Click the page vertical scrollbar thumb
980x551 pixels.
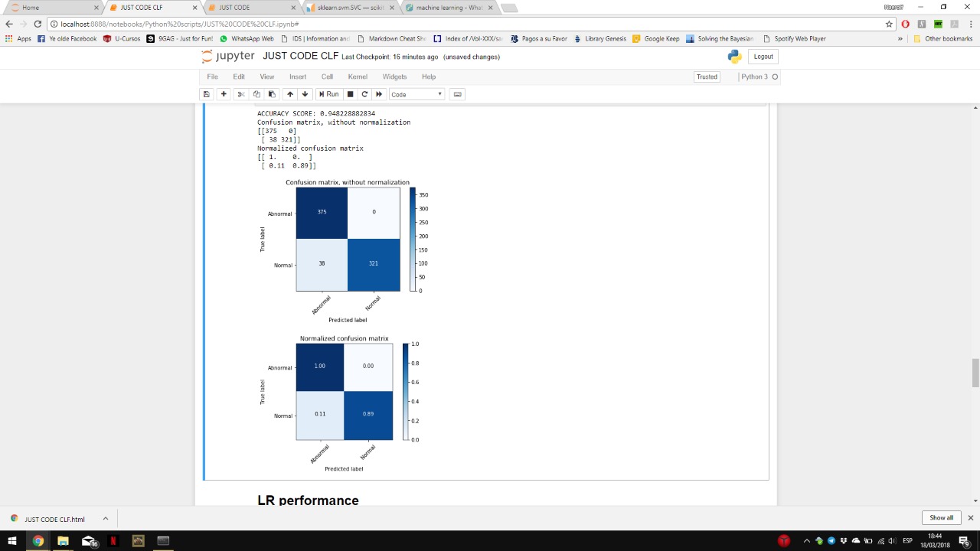coord(975,373)
